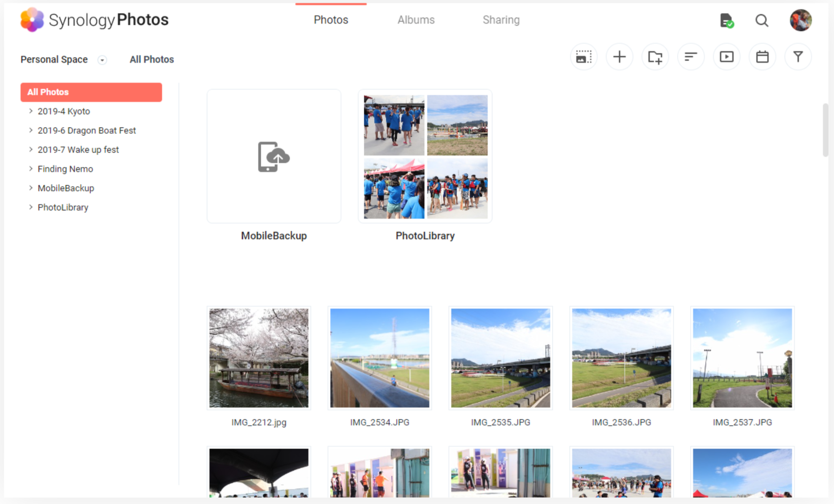Expand the 2019-6 Dragon Boat Fest chevron
The width and height of the screenshot is (834, 504).
click(x=31, y=130)
